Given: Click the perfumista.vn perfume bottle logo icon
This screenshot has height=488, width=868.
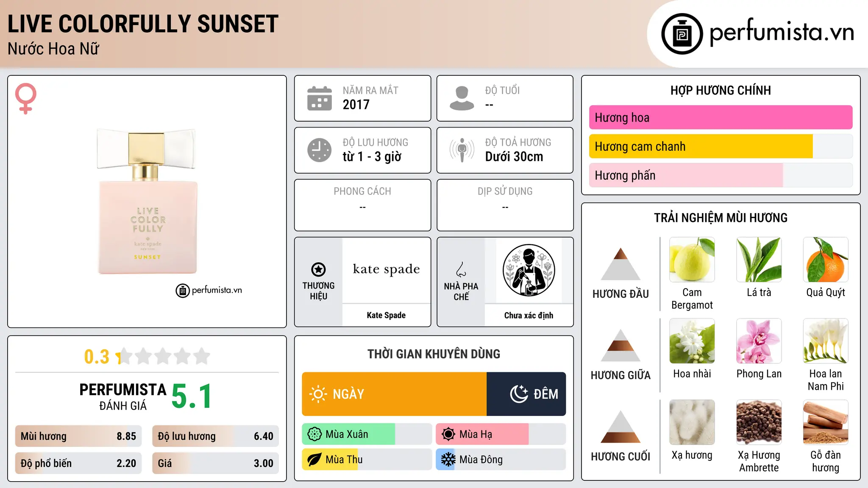Looking at the screenshot, I should [682, 33].
